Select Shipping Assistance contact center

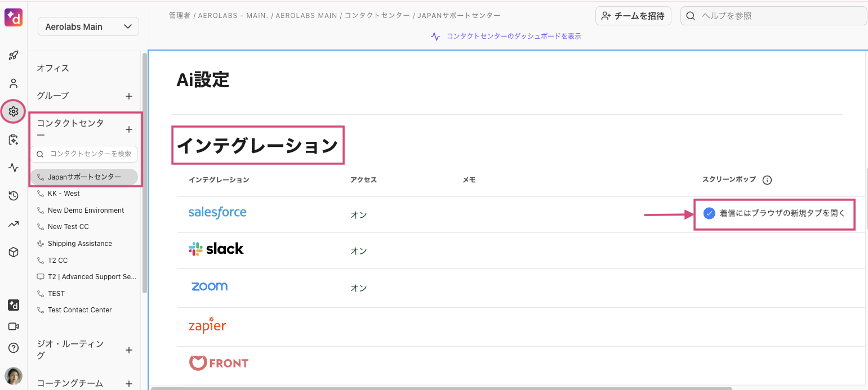(x=80, y=244)
